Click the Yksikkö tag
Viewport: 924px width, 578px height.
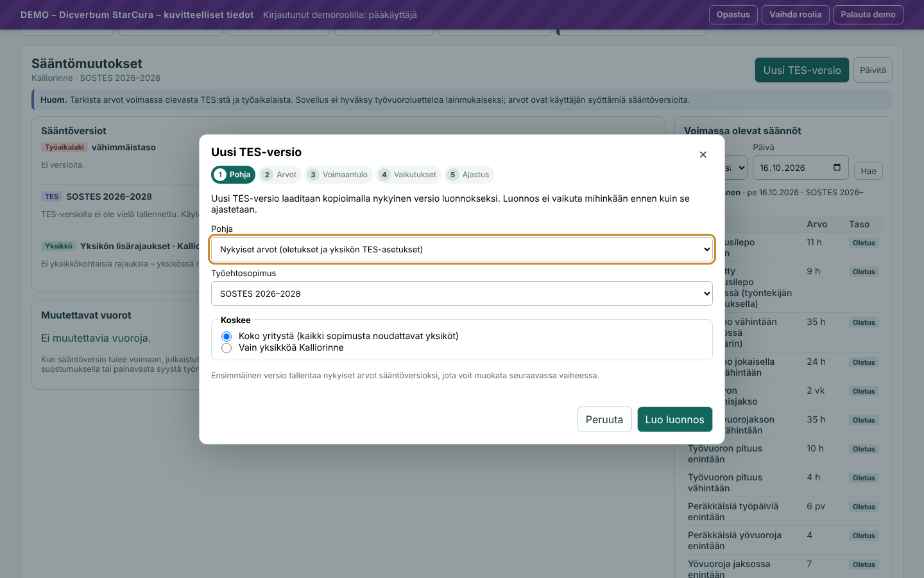coord(58,246)
